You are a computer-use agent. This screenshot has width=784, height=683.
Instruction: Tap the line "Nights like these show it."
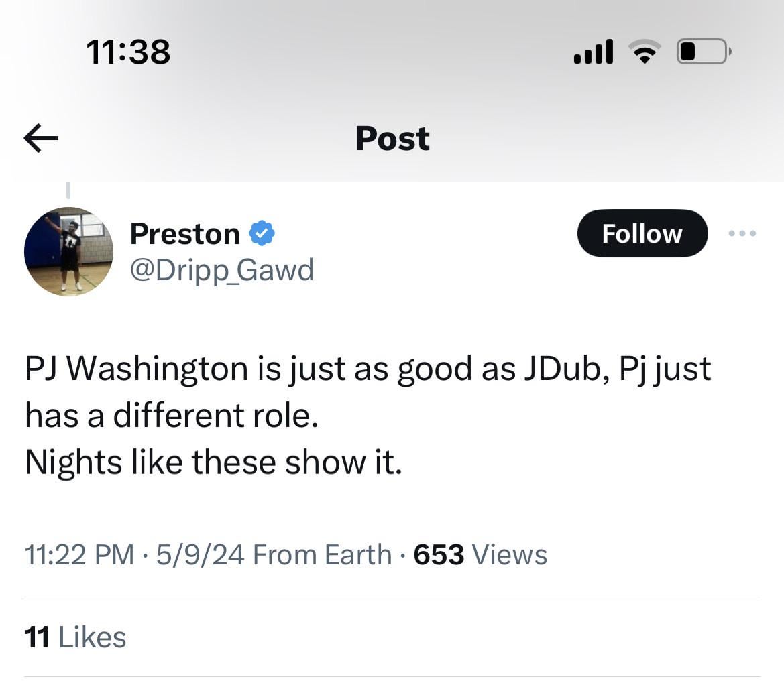tap(213, 462)
